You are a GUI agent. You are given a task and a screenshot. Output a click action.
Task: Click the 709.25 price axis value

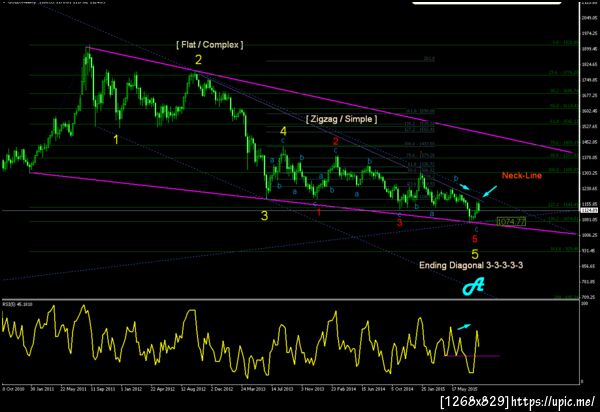click(589, 296)
